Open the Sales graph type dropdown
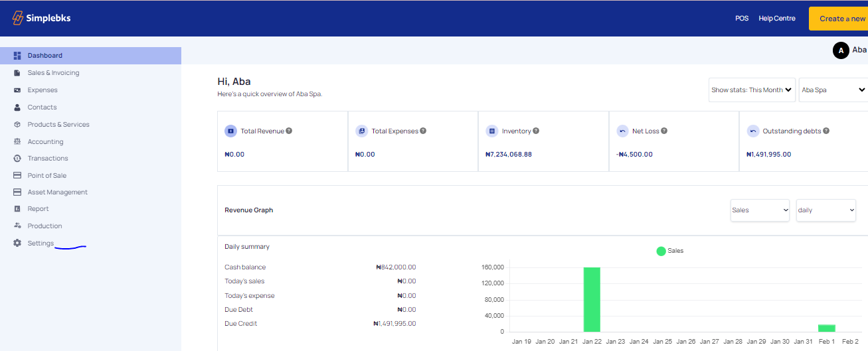868x351 pixels. click(x=760, y=210)
